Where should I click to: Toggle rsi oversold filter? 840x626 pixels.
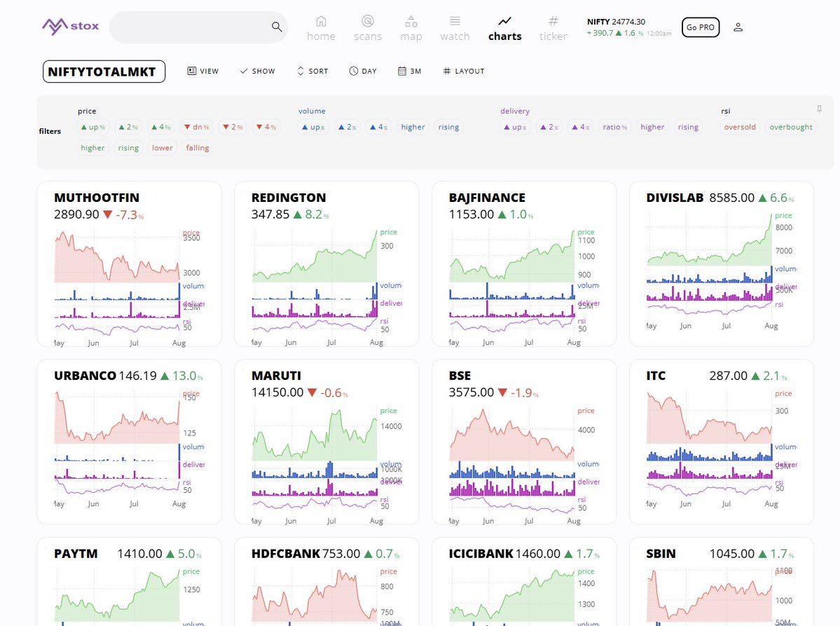[740, 127]
